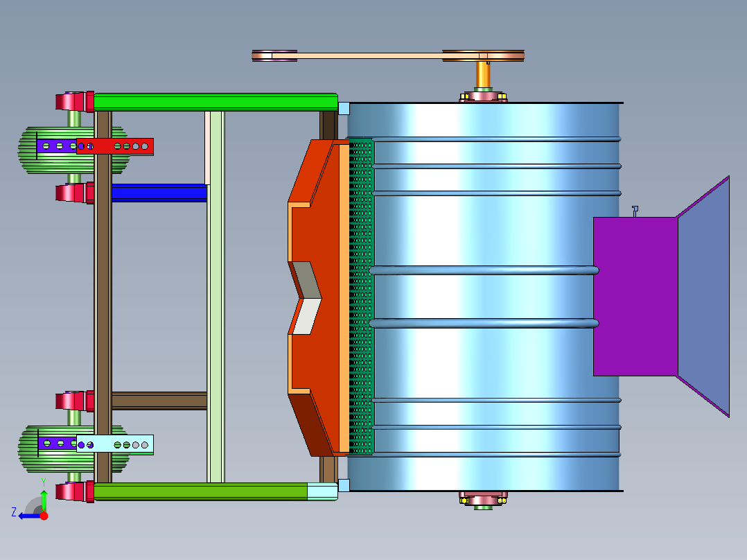Image resolution: width=747 pixels, height=560 pixels.
Task: Click the red origin dot of the triad
Action: click(44, 516)
